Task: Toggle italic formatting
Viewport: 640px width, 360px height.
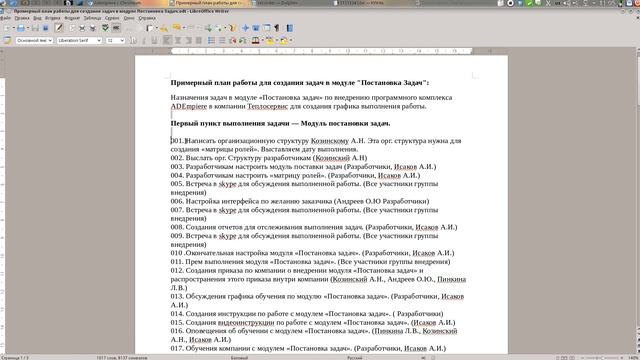Action: coord(144,40)
